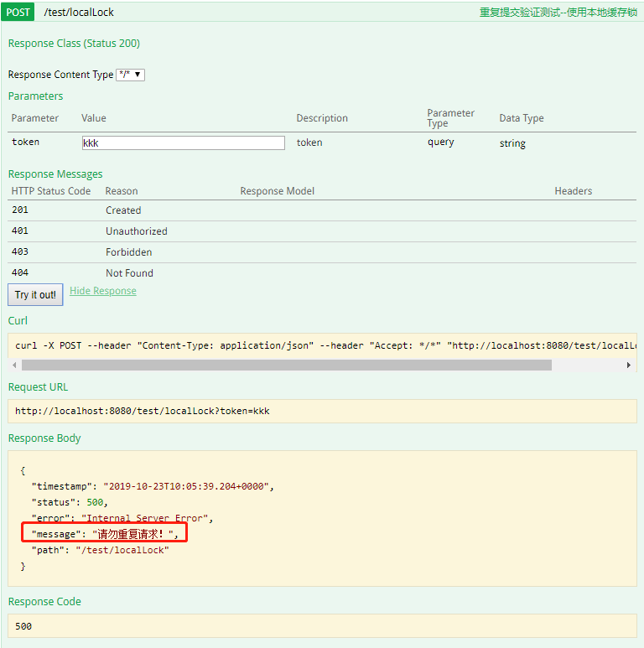Click the green POST method badge
Viewport: 644px width, 648px height.
pyautogui.click(x=18, y=13)
